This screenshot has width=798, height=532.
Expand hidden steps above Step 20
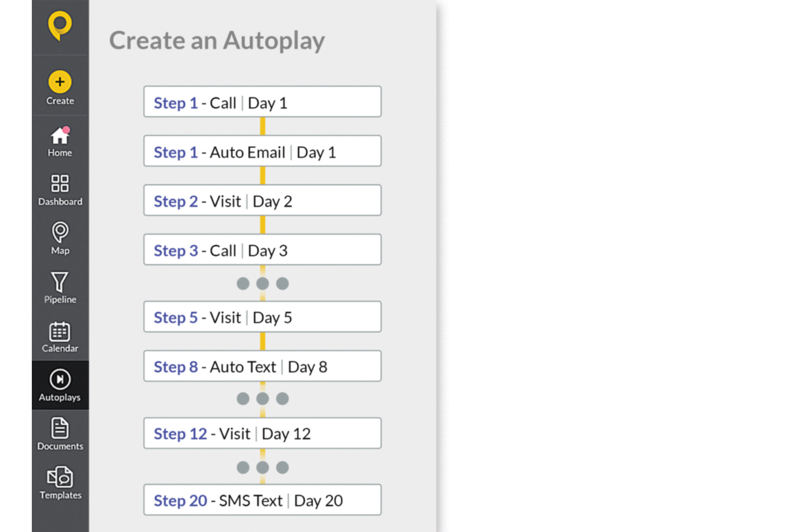(263, 467)
